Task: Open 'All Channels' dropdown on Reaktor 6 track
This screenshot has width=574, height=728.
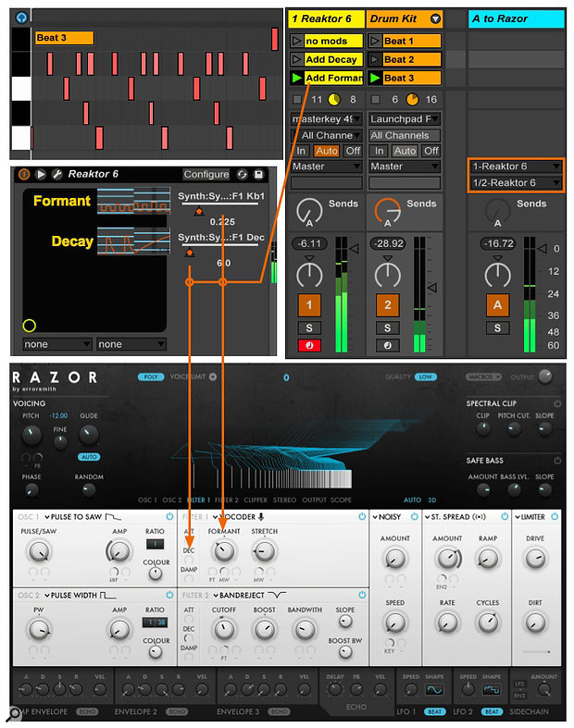Action: pyautogui.click(x=326, y=136)
